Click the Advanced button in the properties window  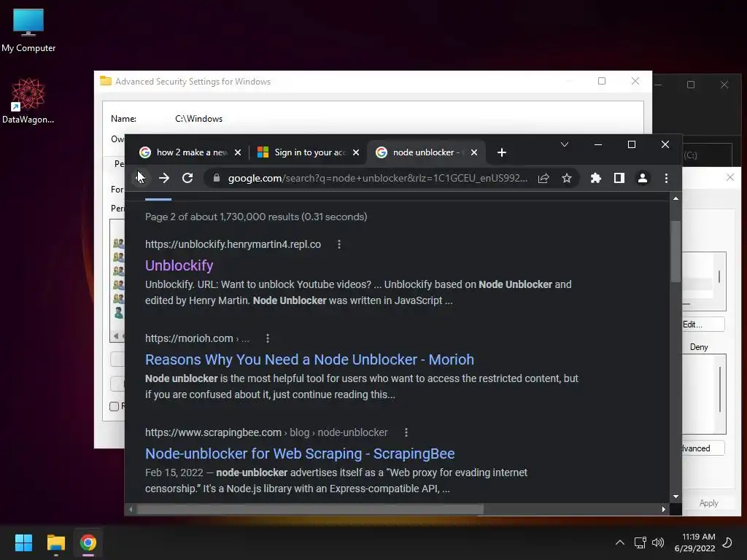[703, 448]
